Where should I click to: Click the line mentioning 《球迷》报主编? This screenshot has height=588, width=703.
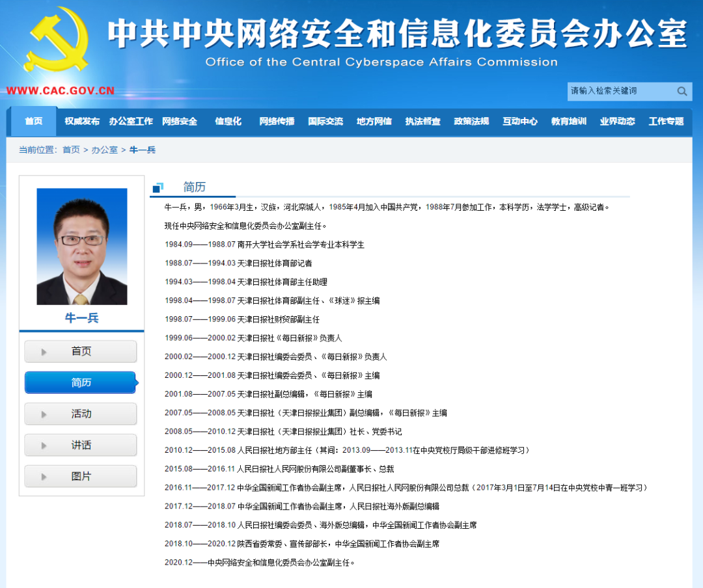click(272, 301)
